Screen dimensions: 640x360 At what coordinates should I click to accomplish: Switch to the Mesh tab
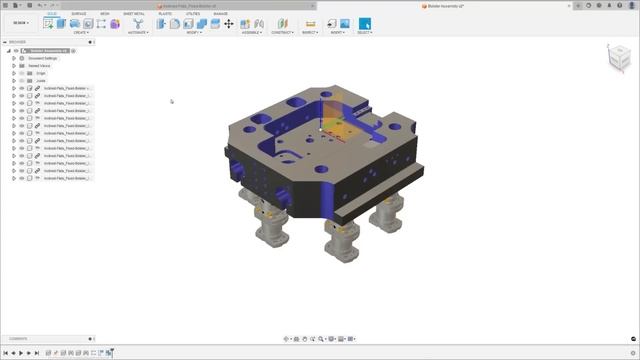click(x=105, y=13)
